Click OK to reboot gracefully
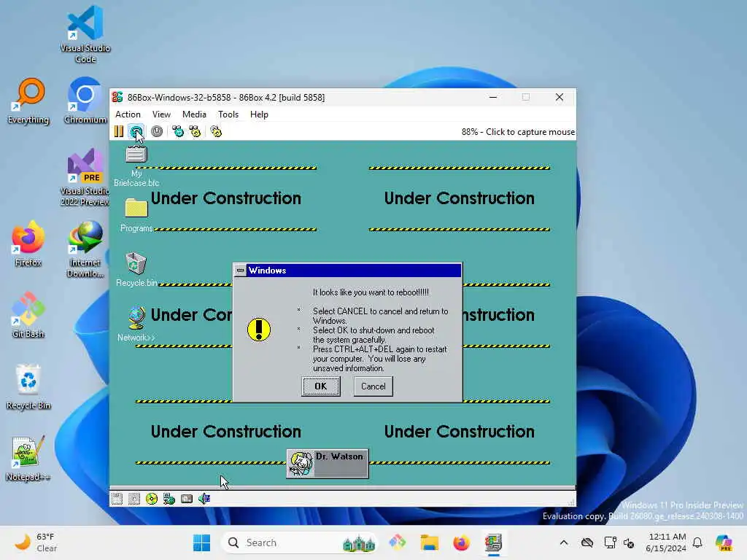Screen dimensions: 747x560 (x=321, y=386)
